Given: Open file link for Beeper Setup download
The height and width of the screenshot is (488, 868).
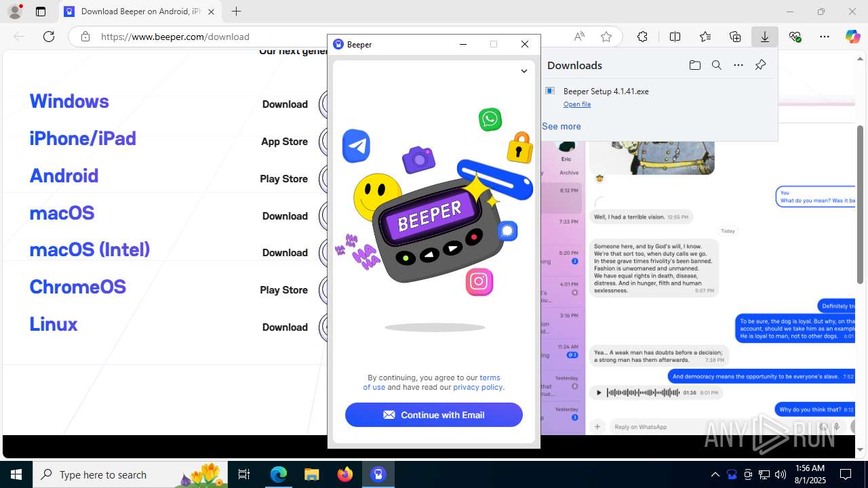Looking at the screenshot, I should coord(577,104).
